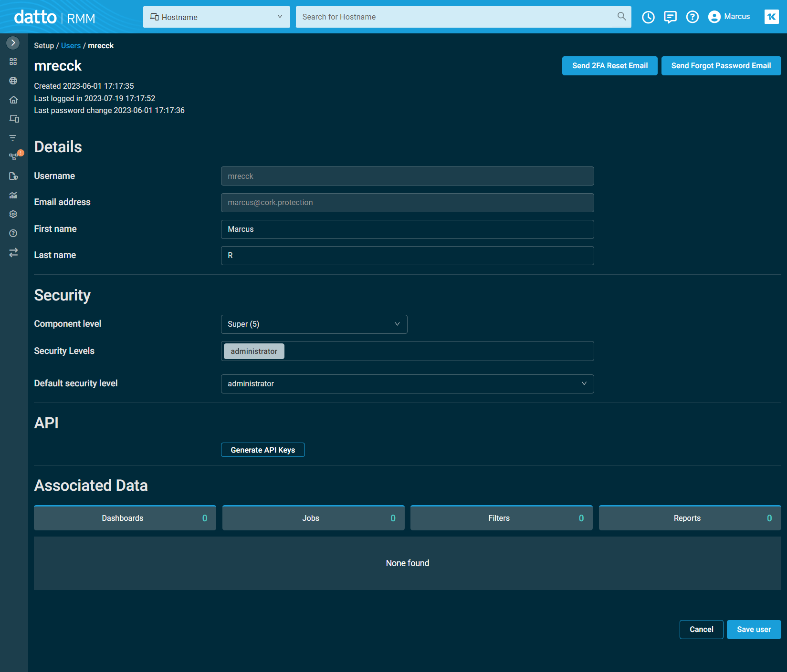Open the Sites home icon in sidebar
The width and height of the screenshot is (787, 672).
[x=13, y=100]
